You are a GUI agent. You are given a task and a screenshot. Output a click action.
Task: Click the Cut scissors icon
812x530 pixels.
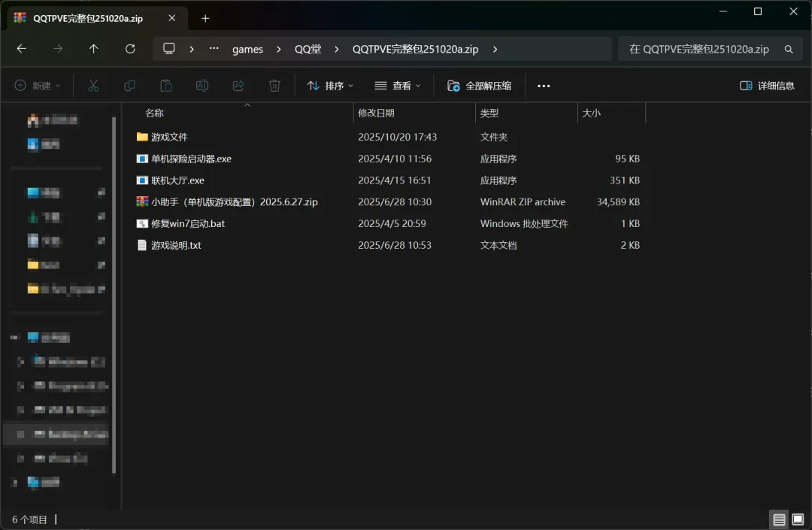point(93,86)
